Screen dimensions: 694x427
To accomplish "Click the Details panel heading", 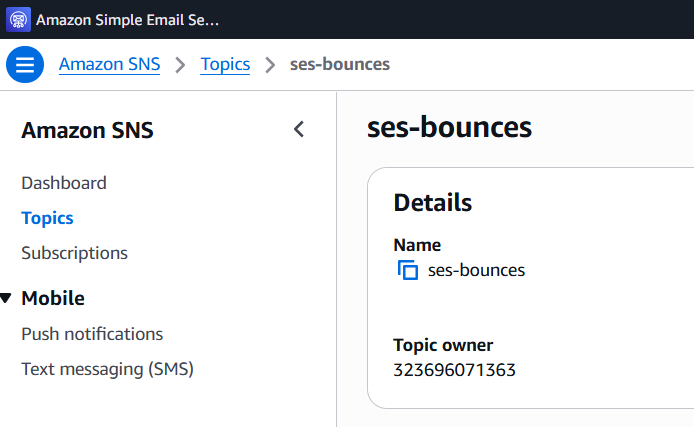I will tap(432, 203).
